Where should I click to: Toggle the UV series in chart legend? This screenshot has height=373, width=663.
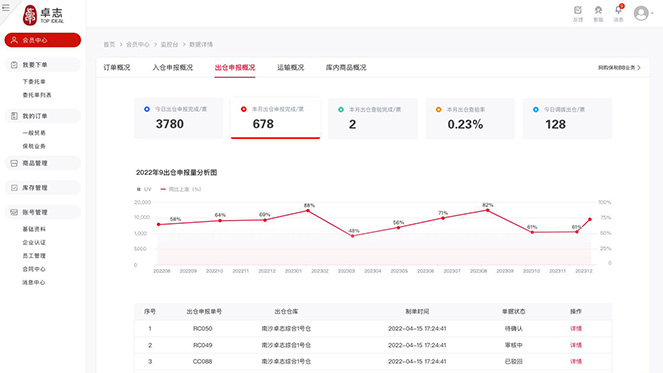144,189
